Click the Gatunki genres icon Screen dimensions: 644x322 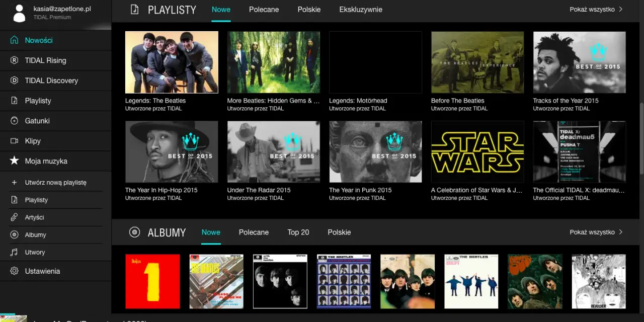tap(15, 121)
